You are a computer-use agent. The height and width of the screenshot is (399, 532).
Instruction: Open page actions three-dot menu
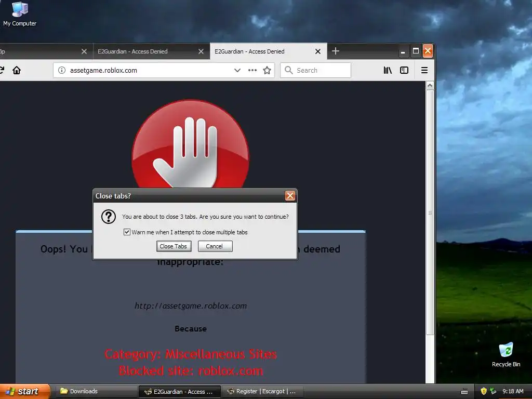(x=252, y=70)
